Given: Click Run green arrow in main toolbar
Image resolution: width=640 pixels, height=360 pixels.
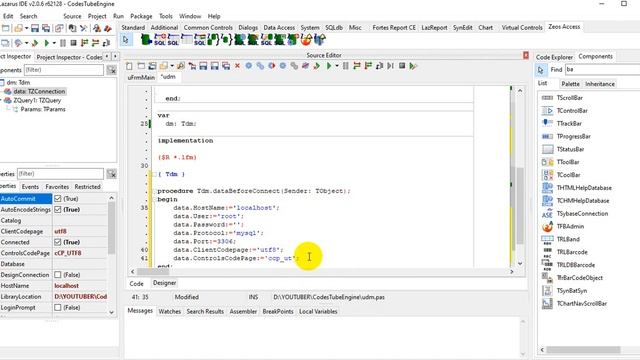Looking at the screenshot, I should pyautogui.click(x=47, y=42).
